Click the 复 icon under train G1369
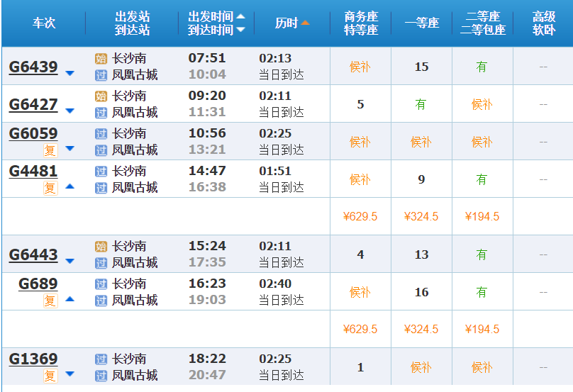Screen dimensions: 573x392 [50, 376]
